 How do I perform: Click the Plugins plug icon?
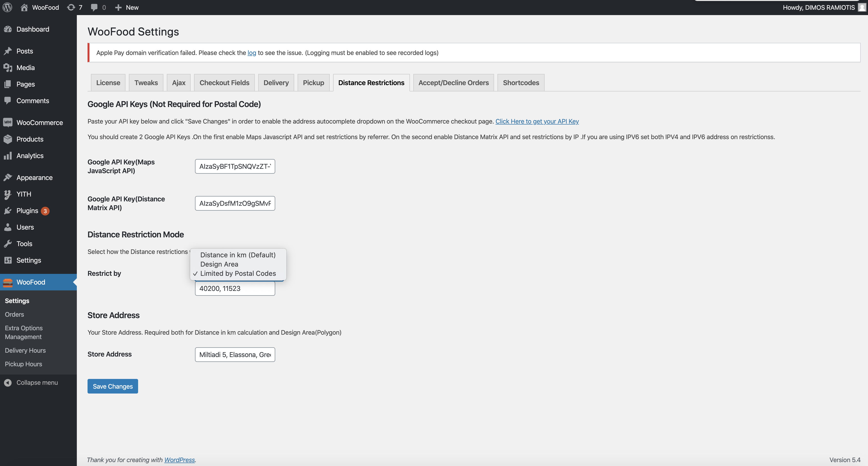click(8, 211)
